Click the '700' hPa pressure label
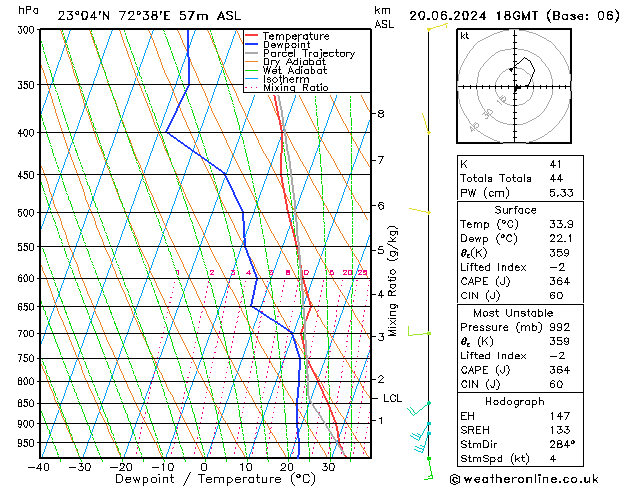Image resolution: width=629 pixels, height=486 pixels. [x=28, y=334]
